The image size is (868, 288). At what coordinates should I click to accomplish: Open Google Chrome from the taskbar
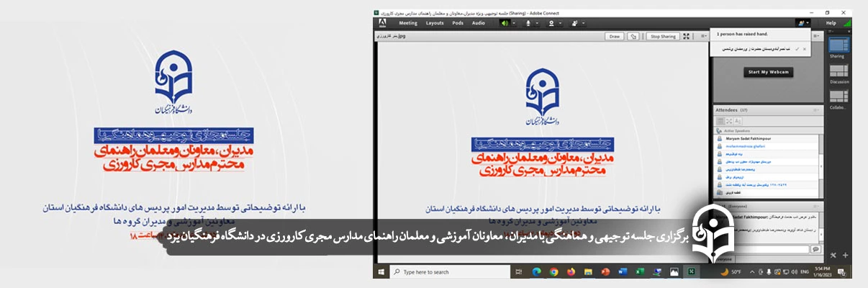coord(553,272)
